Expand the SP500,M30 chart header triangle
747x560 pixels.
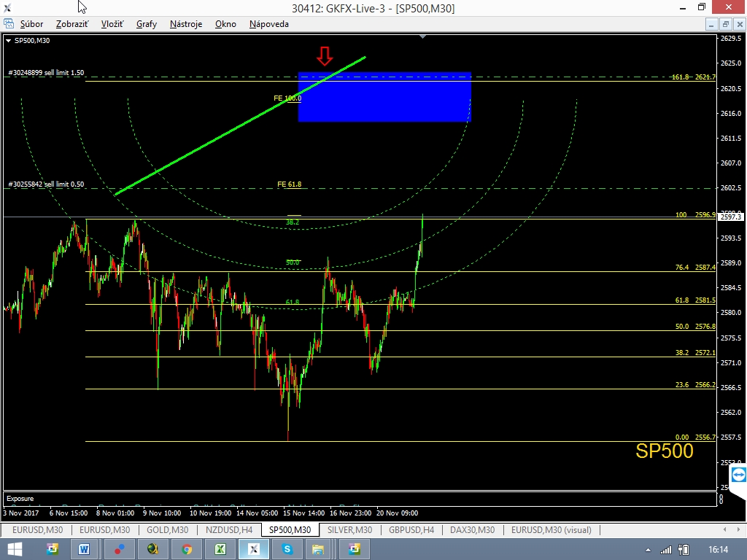click(x=9, y=41)
